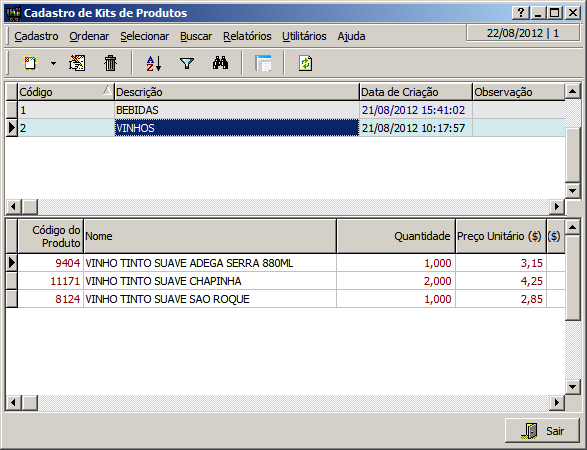Click the table report toolbar icon
Image resolution: width=587 pixels, height=450 pixels.
[263, 63]
